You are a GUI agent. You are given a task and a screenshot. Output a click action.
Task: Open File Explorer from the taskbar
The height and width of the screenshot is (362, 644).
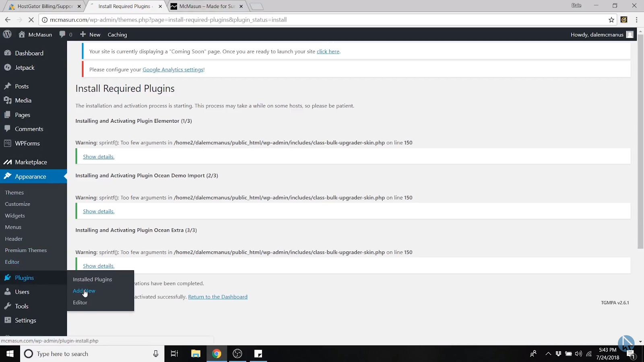[x=196, y=354]
